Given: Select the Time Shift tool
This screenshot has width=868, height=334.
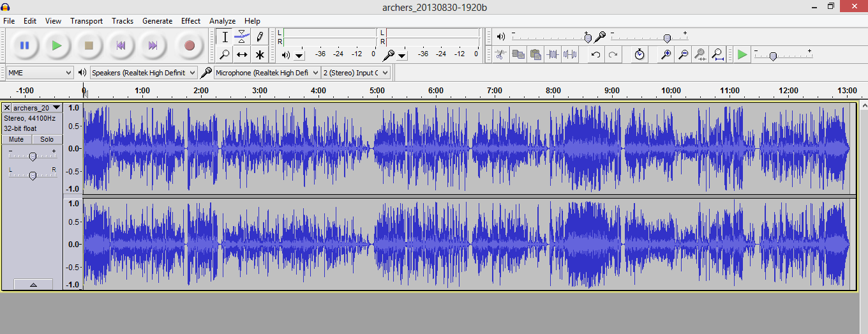Looking at the screenshot, I should (242, 54).
